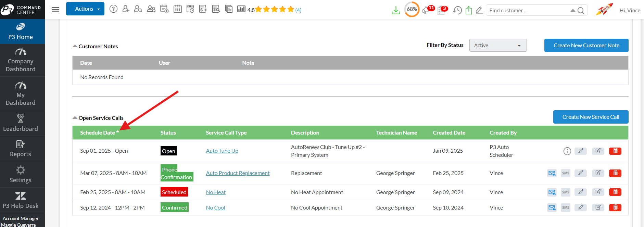644x227 pixels.
Task: Toggle the hamburger sidebar menu
Action: click(x=55, y=9)
